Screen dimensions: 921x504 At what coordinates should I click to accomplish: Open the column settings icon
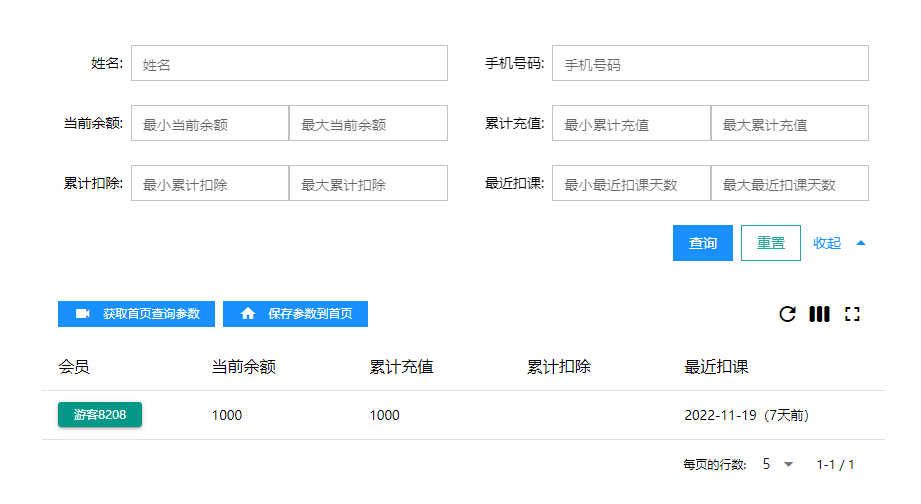(x=819, y=314)
